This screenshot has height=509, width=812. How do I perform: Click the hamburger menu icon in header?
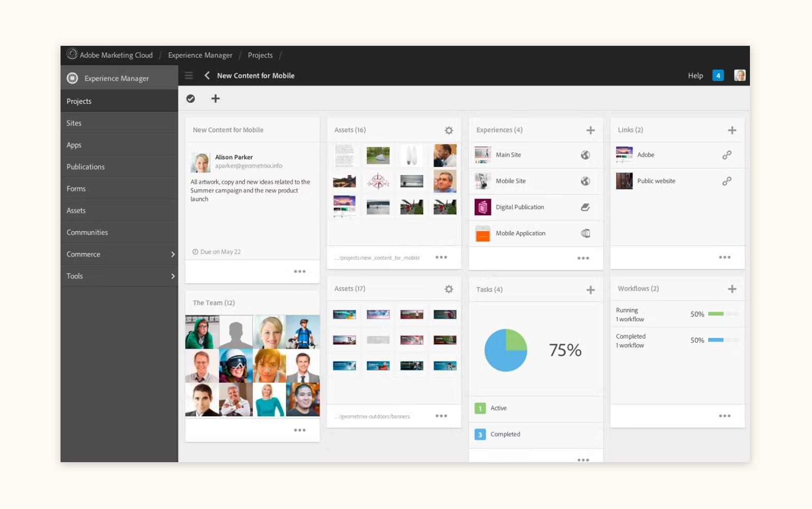pyautogui.click(x=189, y=76)
